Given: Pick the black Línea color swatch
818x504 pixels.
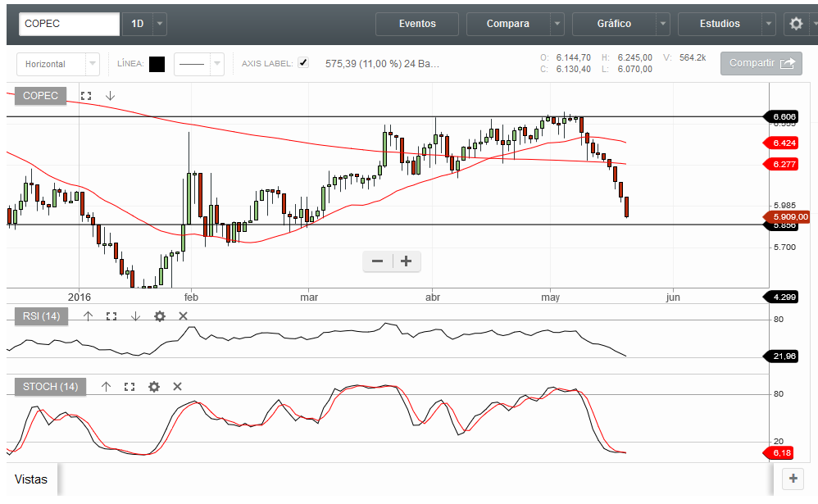Looking at the screenshot, I should 157,63.
